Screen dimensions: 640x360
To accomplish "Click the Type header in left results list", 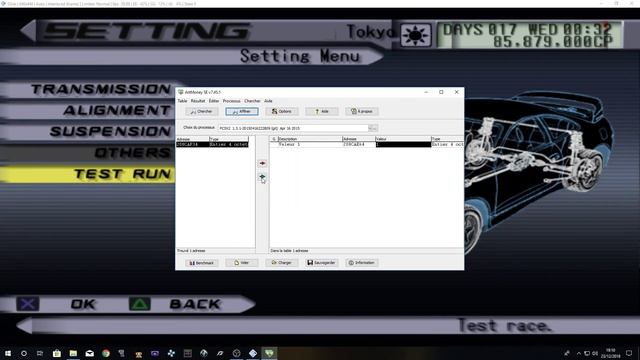I will pos(229,139).
